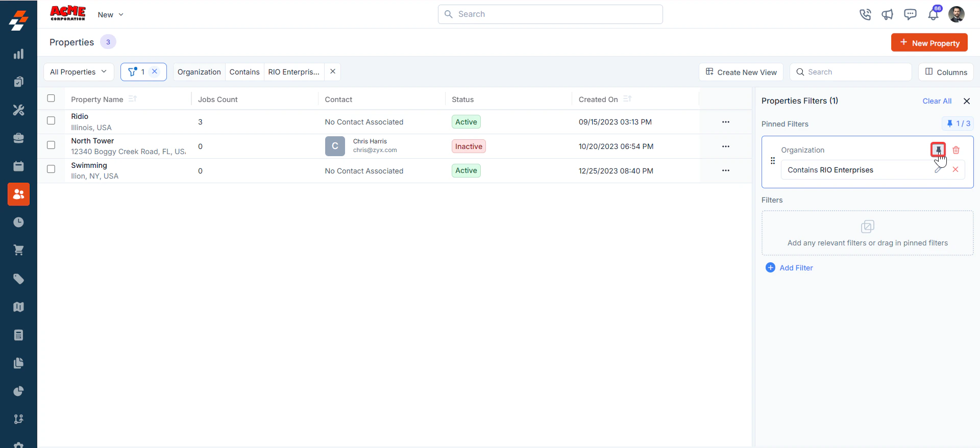Expand the All Properties view dropdown
Image resolution: width=980 pixels, height=448 pixels.
click(x=79, y=72)
